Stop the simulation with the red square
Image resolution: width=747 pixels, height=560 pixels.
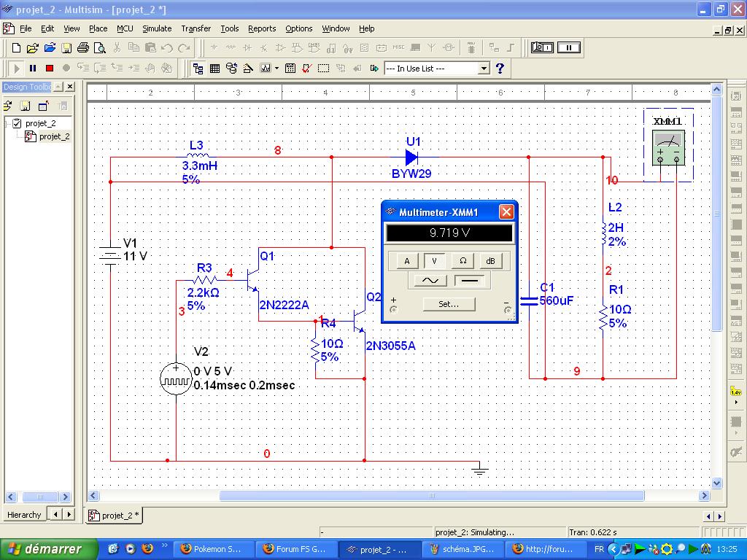pyautogui.click(x=50, y=68)
